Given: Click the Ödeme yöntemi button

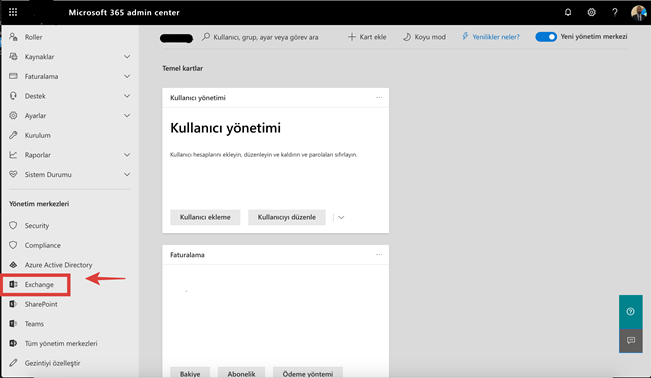Looking at the screenshot, I should [x=308, y=373].
